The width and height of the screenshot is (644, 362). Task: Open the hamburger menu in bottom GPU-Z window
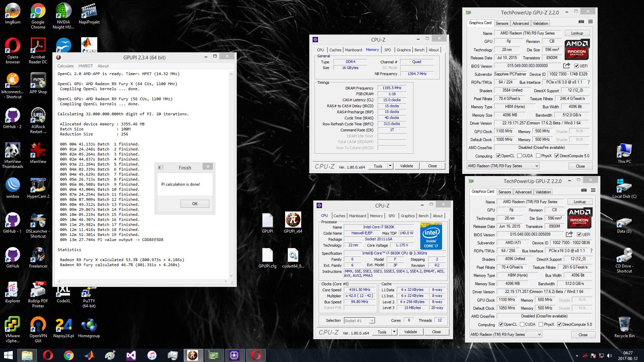point(593,190)
